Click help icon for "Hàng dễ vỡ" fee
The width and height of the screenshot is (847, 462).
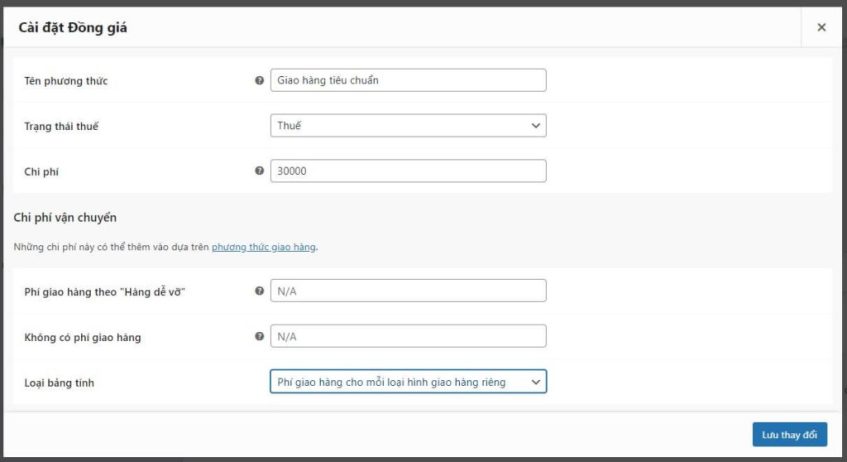(260, 291)
